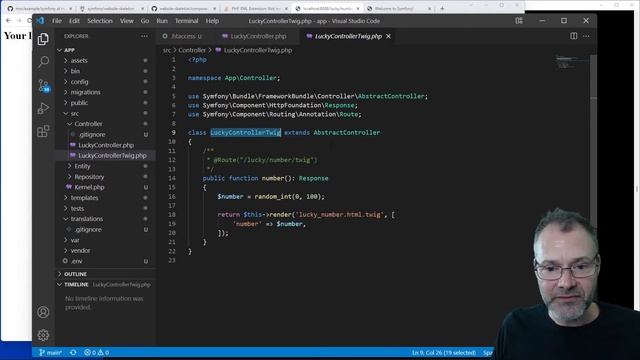Screen dimensions: 640x360
Task: Open editor more actions menu
Action: (x=586, y=36)
